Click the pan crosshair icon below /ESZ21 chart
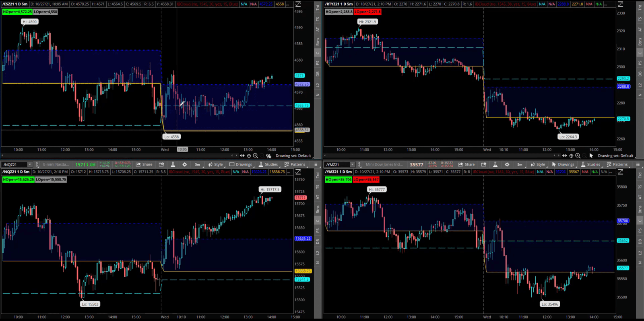 coord(249,156)
